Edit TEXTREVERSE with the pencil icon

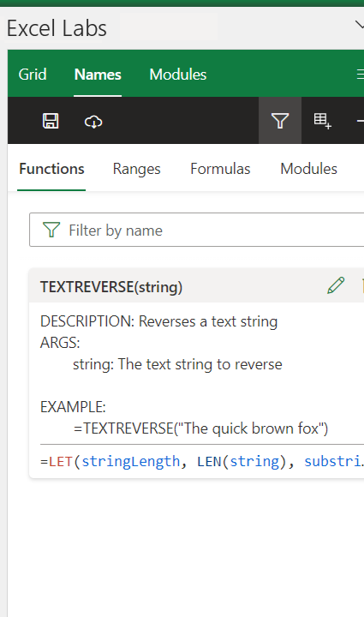[336, 285]
